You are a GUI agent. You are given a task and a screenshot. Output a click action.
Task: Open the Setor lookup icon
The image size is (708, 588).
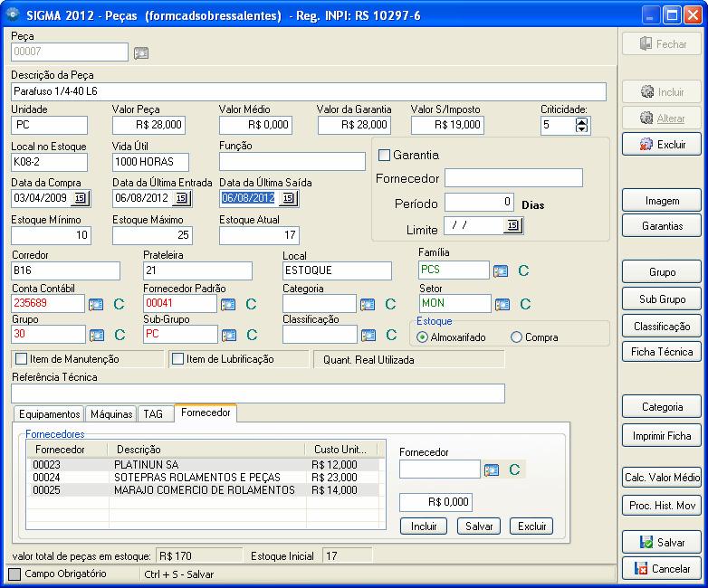(x=502, y=304)
